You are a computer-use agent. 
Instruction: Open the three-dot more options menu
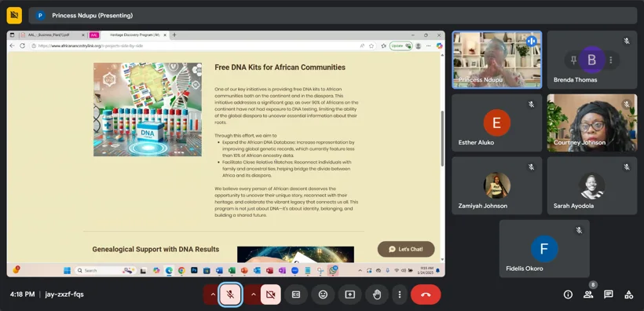tap(400, 295)
